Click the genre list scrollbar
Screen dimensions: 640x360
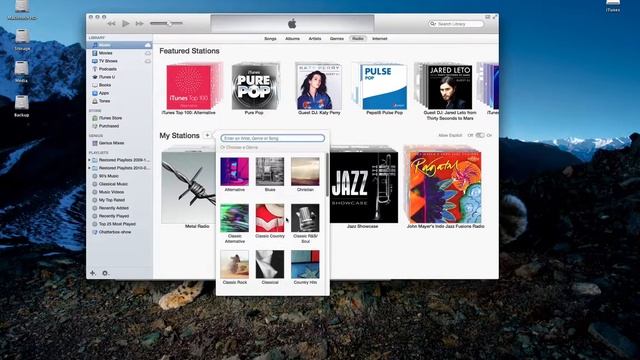click(x=327, y=175)
